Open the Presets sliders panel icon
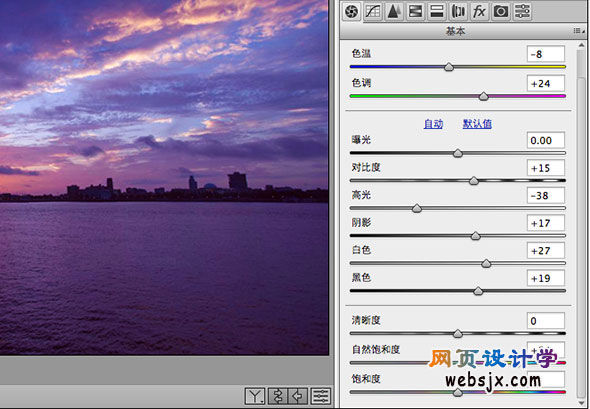 [x=522, y=12]
